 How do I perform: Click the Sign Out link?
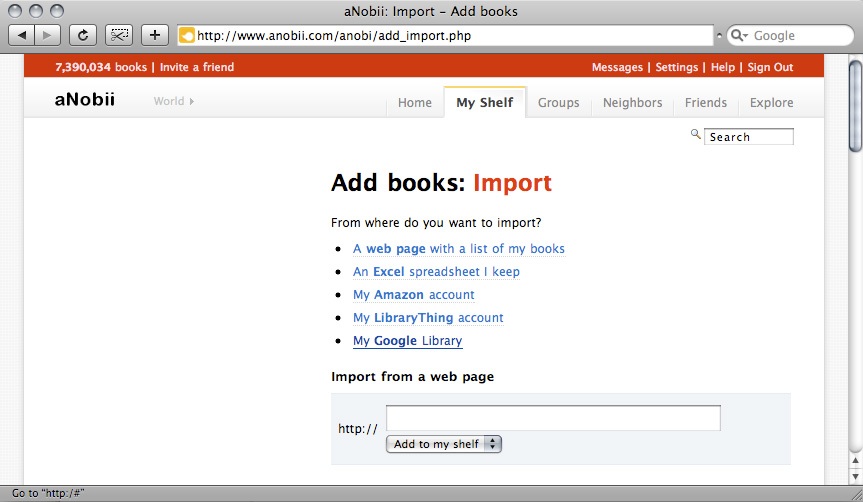pos(770,68)
